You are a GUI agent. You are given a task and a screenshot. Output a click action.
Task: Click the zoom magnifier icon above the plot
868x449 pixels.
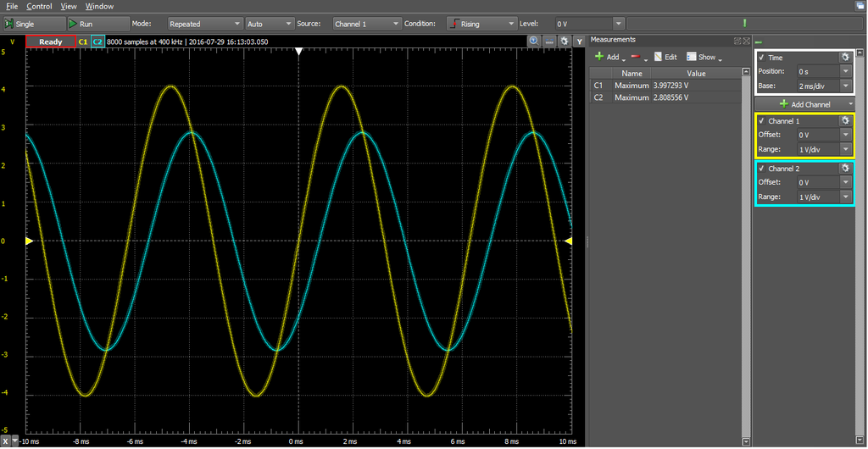[x=534, y=41]
